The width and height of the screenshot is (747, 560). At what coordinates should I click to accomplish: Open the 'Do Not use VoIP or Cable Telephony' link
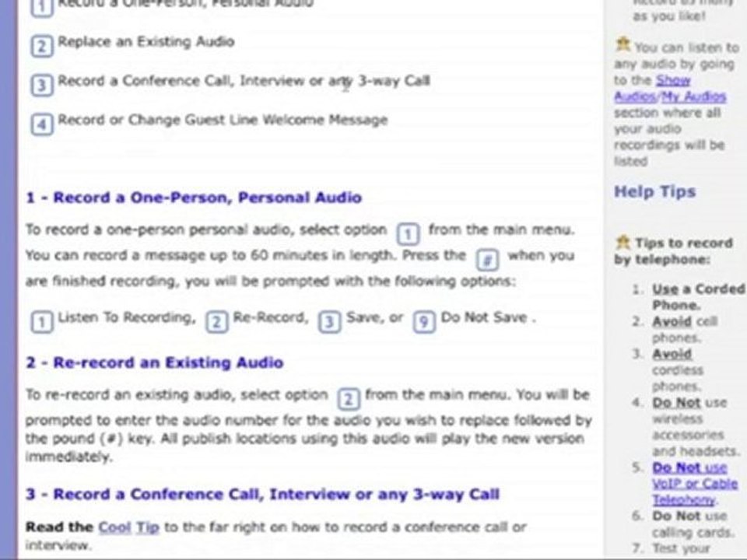click(695, 484)
